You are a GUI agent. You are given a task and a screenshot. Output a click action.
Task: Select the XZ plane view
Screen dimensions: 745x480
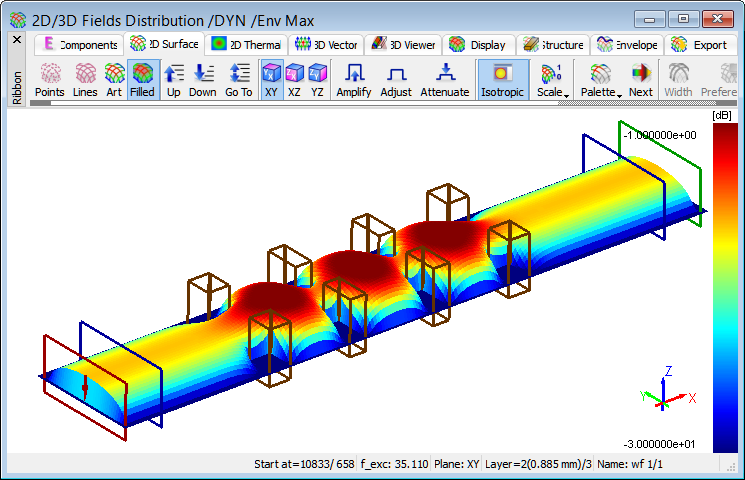(294, 80)
